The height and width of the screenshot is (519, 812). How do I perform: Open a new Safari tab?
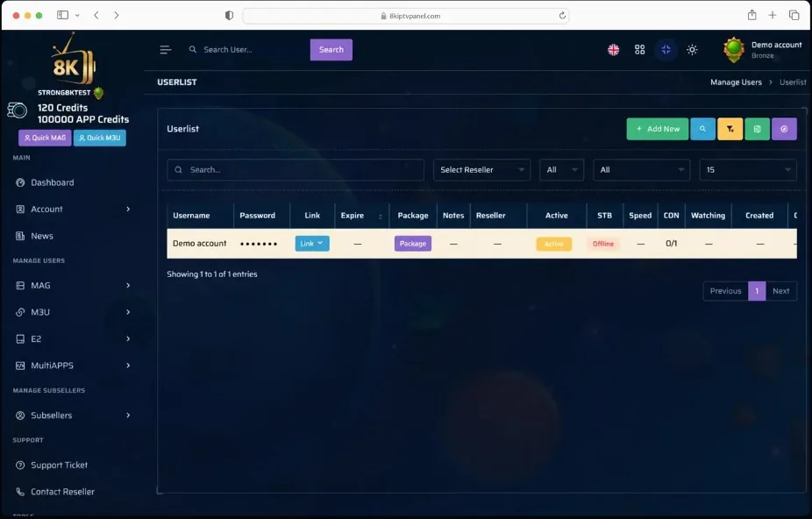(773, 15)
